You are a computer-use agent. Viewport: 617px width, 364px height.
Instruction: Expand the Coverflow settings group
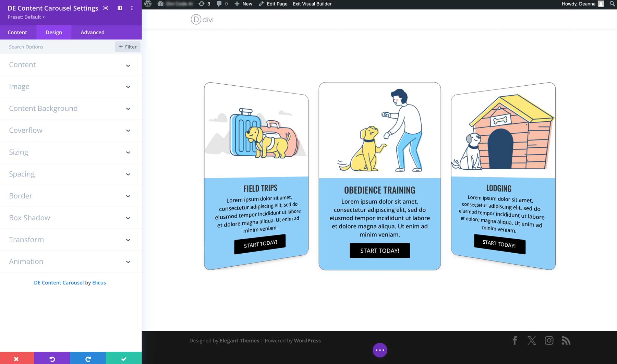pos(71,130)
